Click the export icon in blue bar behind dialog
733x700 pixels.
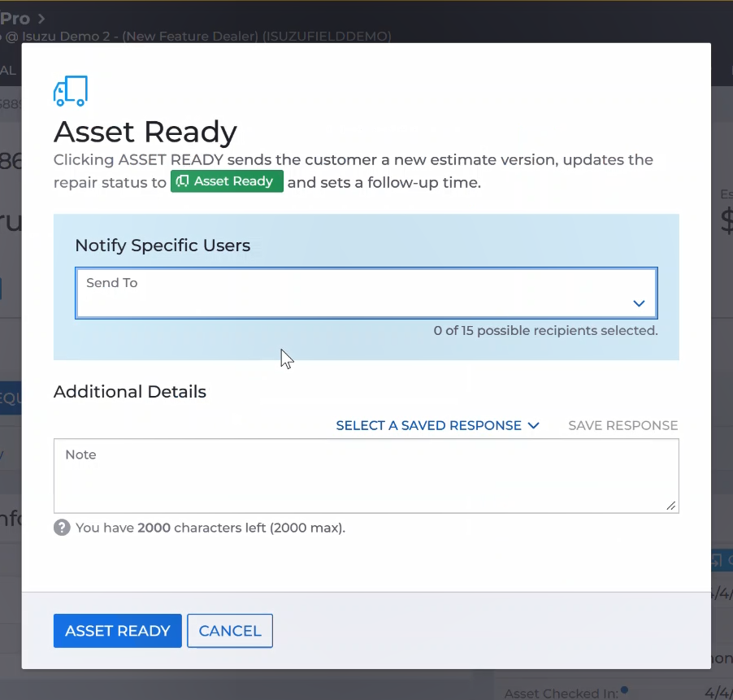point(717,559)
